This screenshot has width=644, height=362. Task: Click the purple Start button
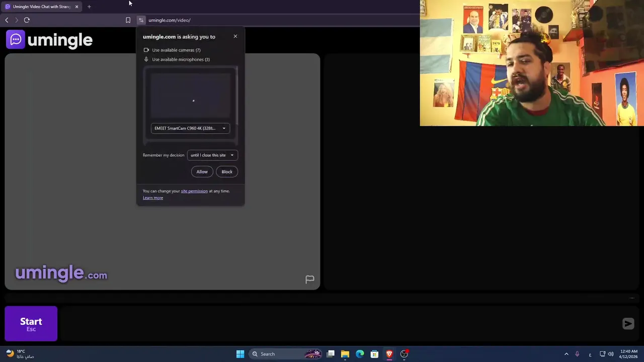tap(31, 324)
